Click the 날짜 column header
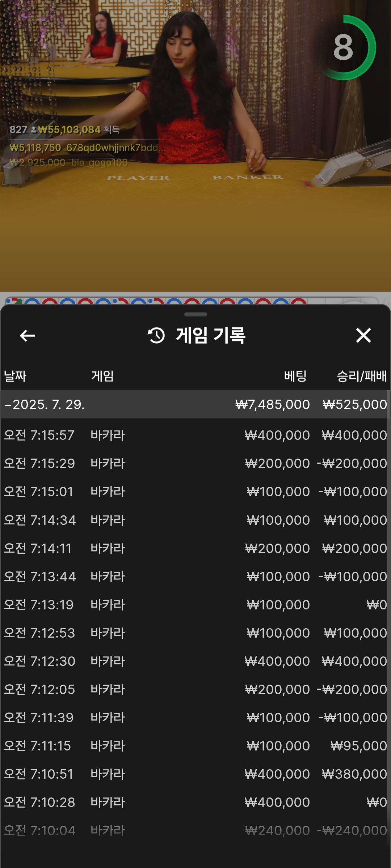Image resolution: width=391 pixels, height=868 pixels. [x=15, y=376]
